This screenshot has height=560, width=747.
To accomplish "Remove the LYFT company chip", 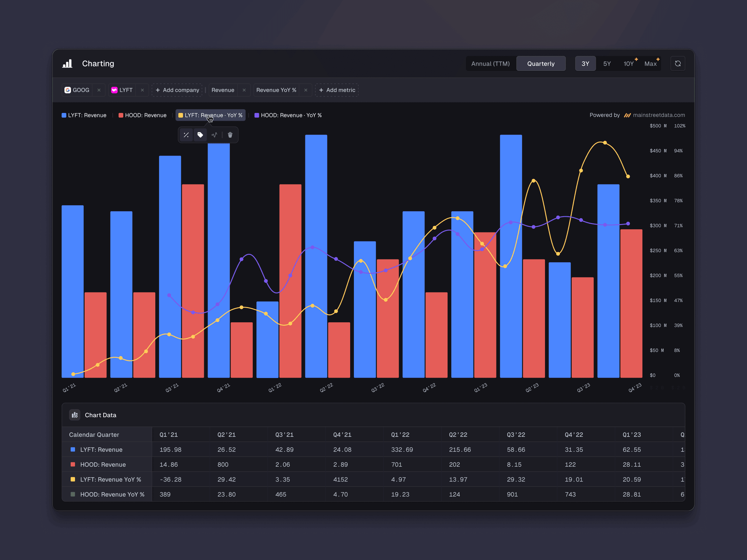I will [x=142, y=90].
